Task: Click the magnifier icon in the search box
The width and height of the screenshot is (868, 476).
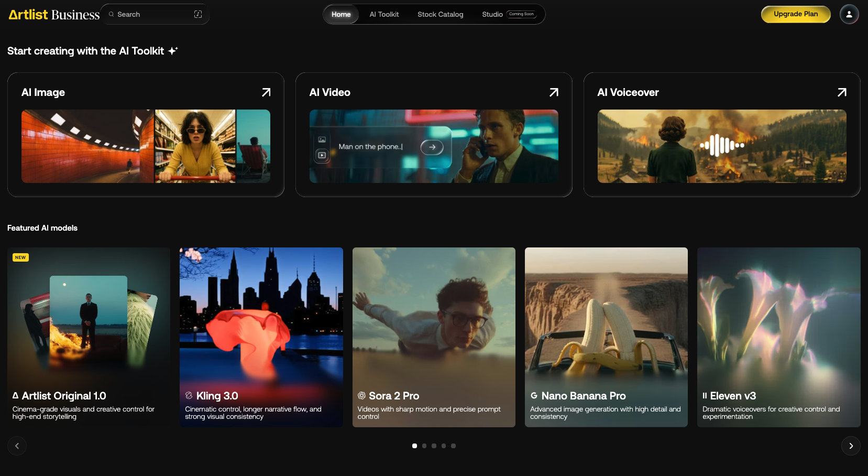Action: [111, 14]
